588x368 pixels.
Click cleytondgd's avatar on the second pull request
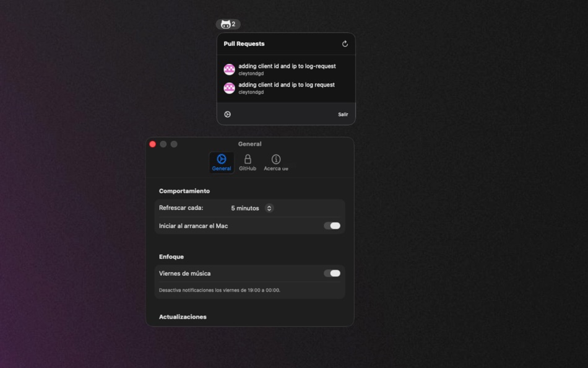pyautogui.click(x=230, y=88)
